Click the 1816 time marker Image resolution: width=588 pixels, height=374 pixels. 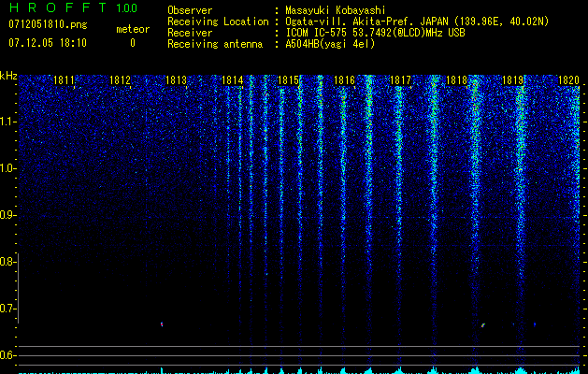click(344, 79)
